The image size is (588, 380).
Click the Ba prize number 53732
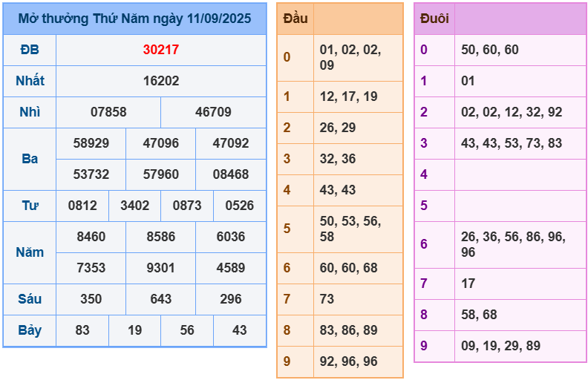(91, 174)
